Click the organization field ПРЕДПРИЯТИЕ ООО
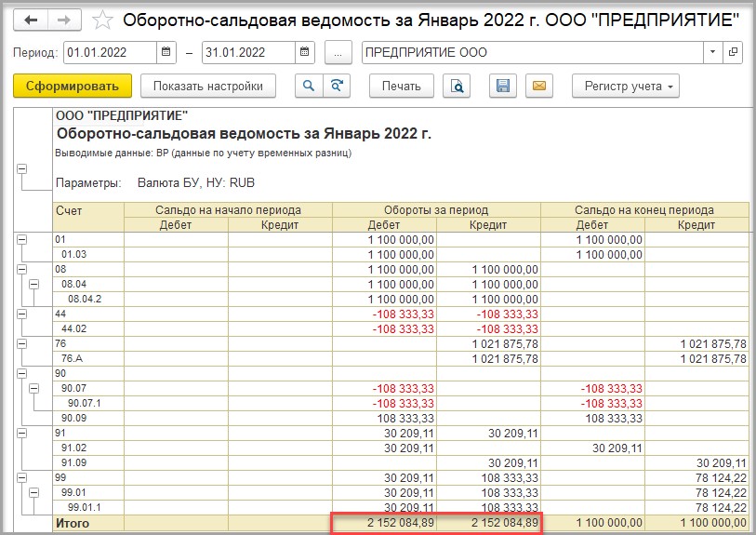756x535 pixels. [x=532, y=52]
